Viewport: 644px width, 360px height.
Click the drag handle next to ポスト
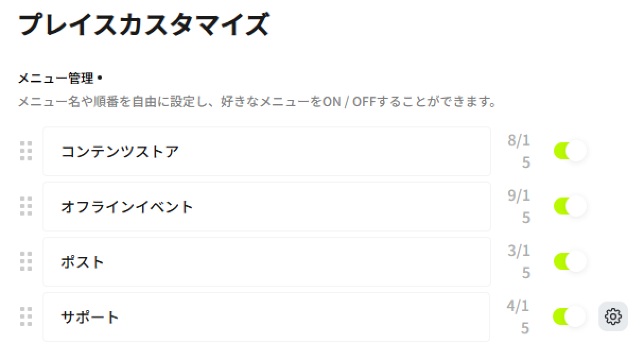coord(25,261)
